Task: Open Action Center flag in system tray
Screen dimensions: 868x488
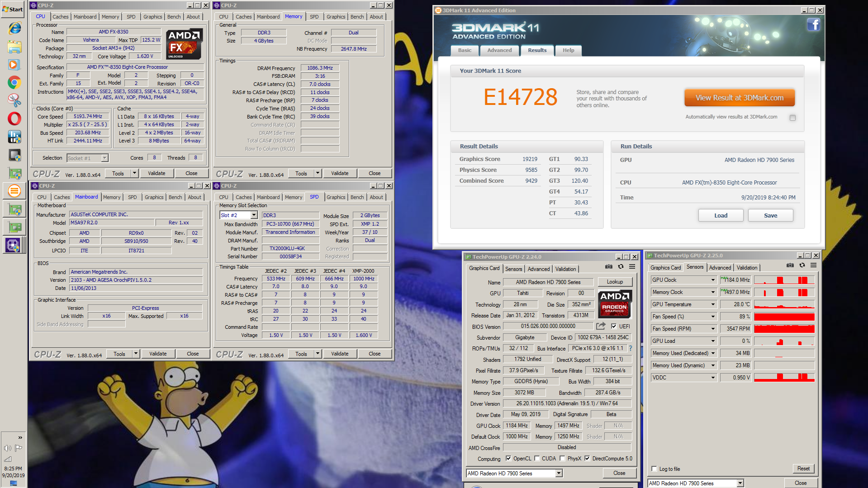Action: (x=19, y=448)
